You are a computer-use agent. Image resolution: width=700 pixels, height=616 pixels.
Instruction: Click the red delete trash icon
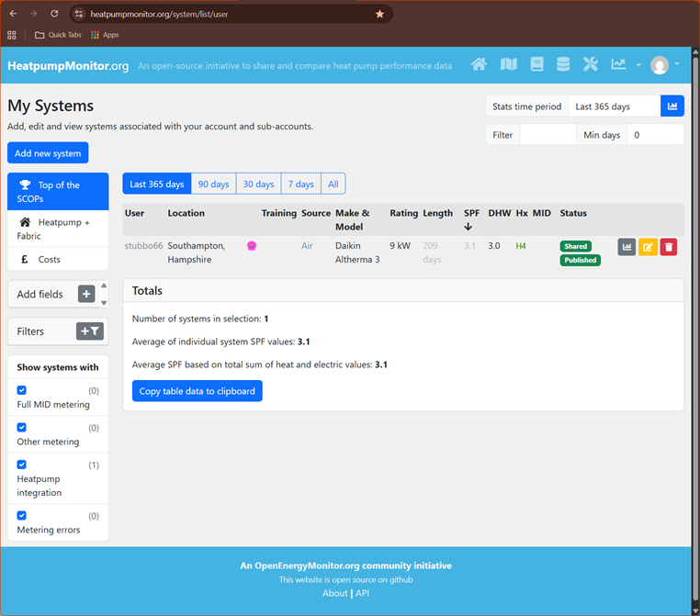coord(669,247)
